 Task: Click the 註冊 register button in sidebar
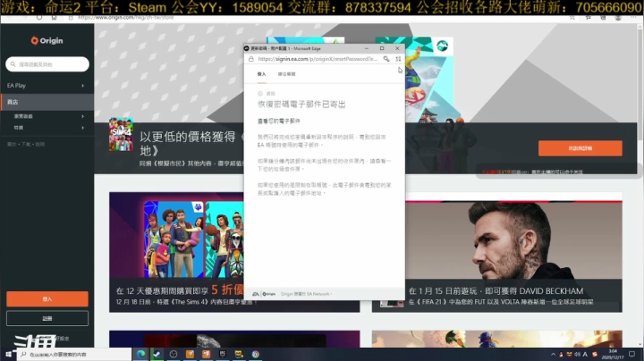tap(47, 318)
